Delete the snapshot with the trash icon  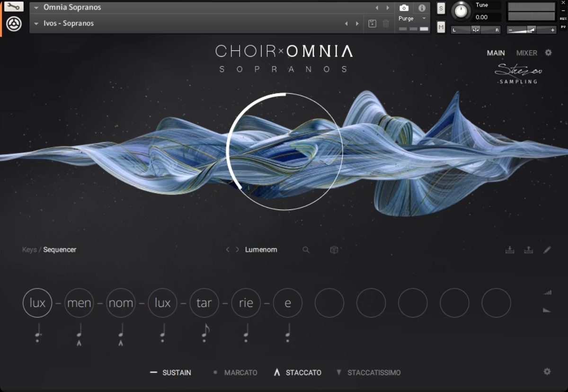pyautogui.click(x=386, y=24)
